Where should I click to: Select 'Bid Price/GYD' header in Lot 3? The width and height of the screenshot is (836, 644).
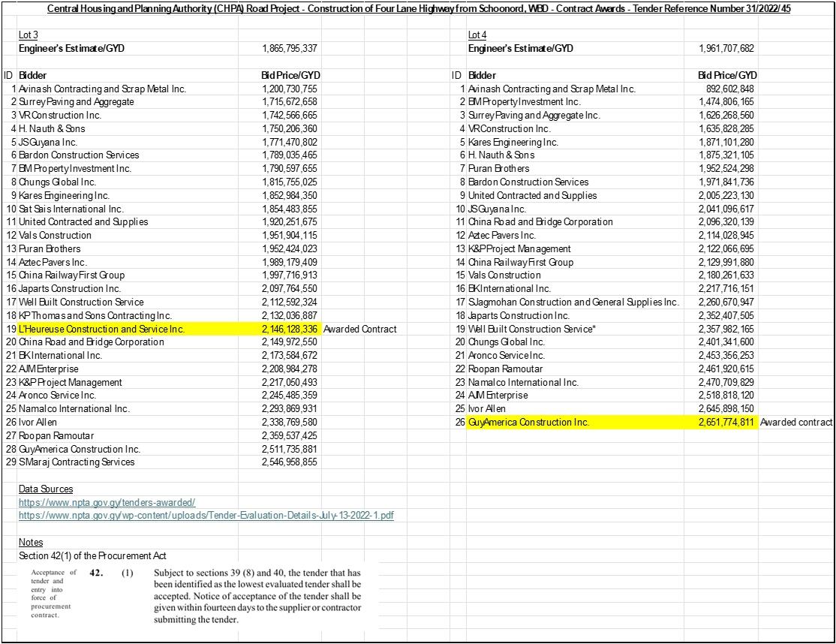[x=290, y=76]
